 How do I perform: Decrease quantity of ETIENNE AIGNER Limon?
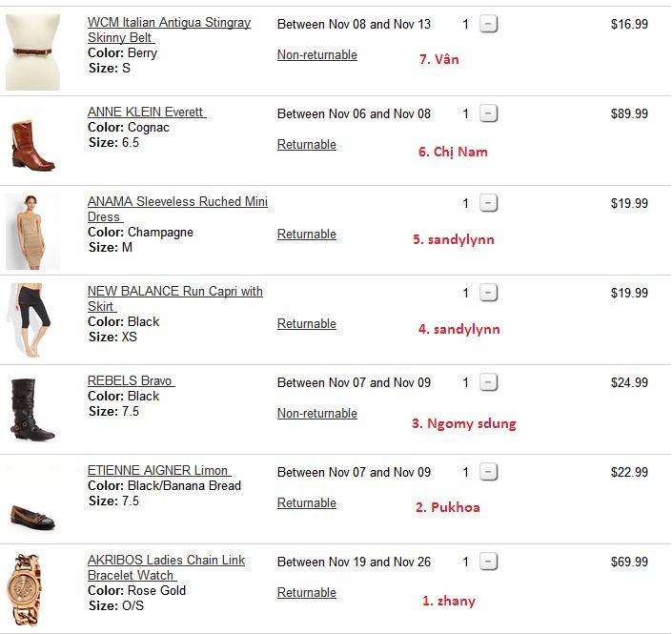coord(488,472)
